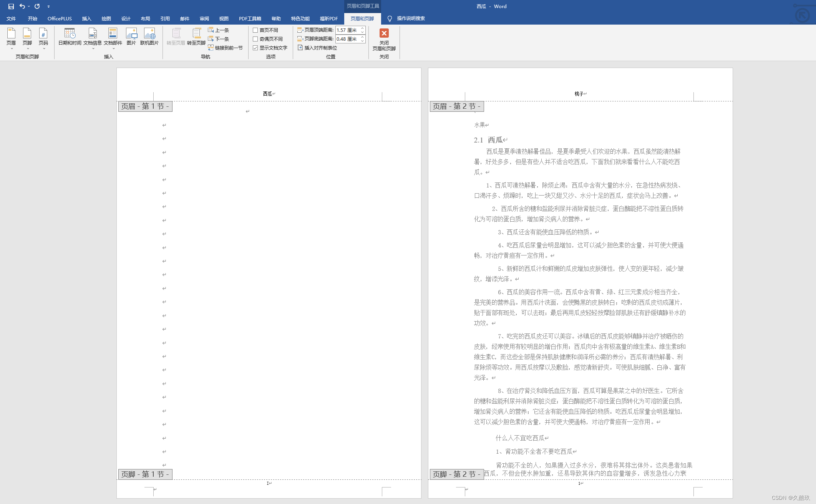The image size is (816, 504).
Task: Toggle Different Odd & Even Pages checkbox
Action: 255,39
